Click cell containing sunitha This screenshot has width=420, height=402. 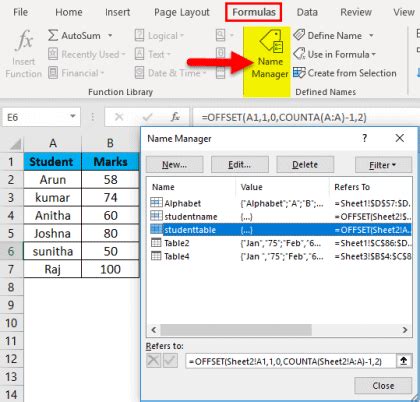pyautogui.click(x=53, y=251)
